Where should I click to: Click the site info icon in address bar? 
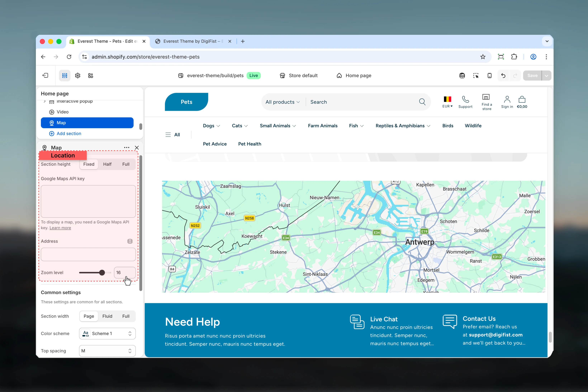[x=85, y=57]
